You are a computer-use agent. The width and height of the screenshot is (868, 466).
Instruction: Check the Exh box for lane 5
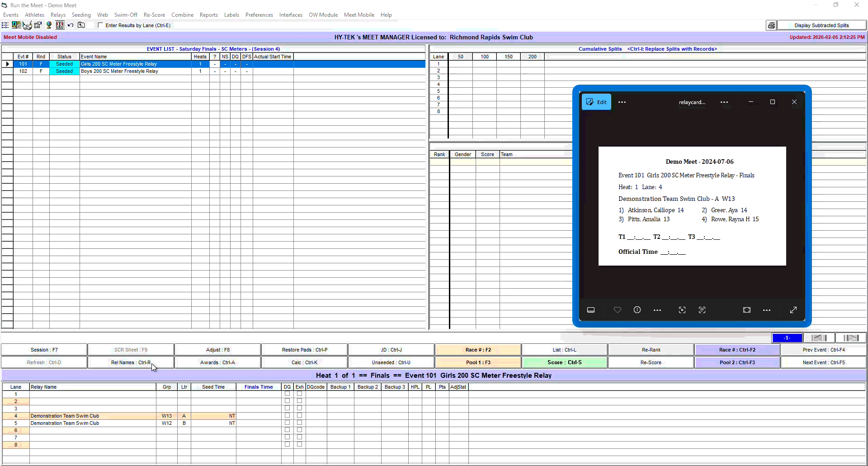(299, 423)
